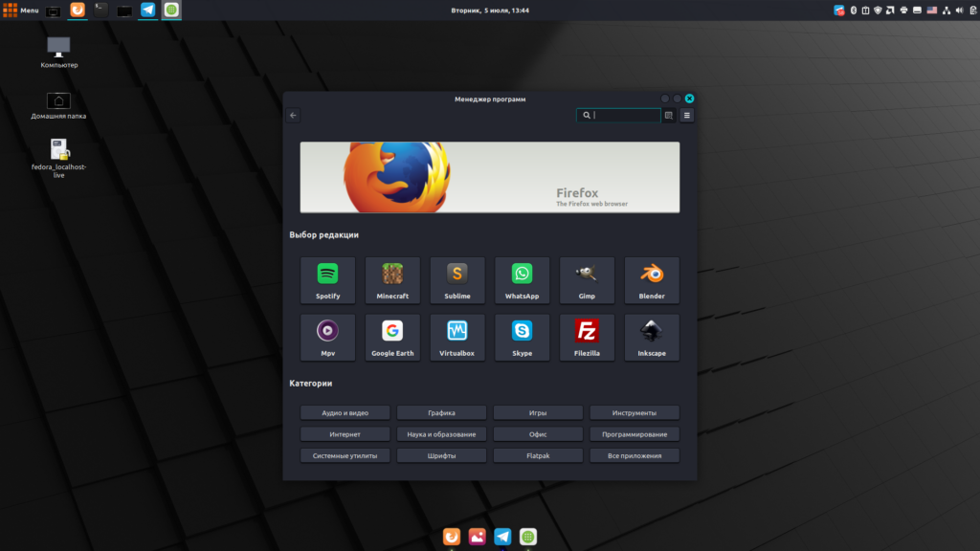Open the Flatpak category

(538, 456)
